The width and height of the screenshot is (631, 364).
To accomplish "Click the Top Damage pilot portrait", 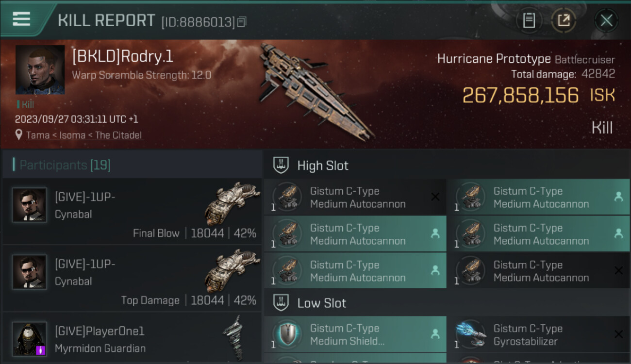I will point(30,272).
